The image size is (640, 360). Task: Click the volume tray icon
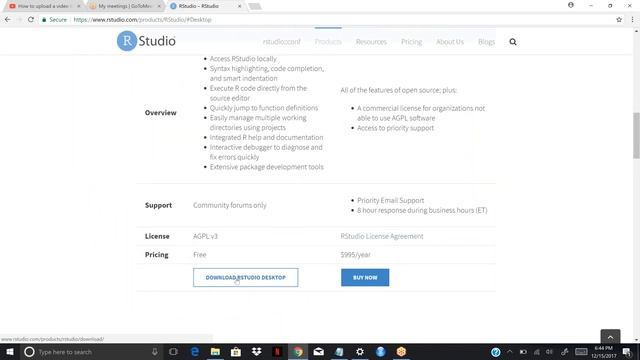(549, 352)
